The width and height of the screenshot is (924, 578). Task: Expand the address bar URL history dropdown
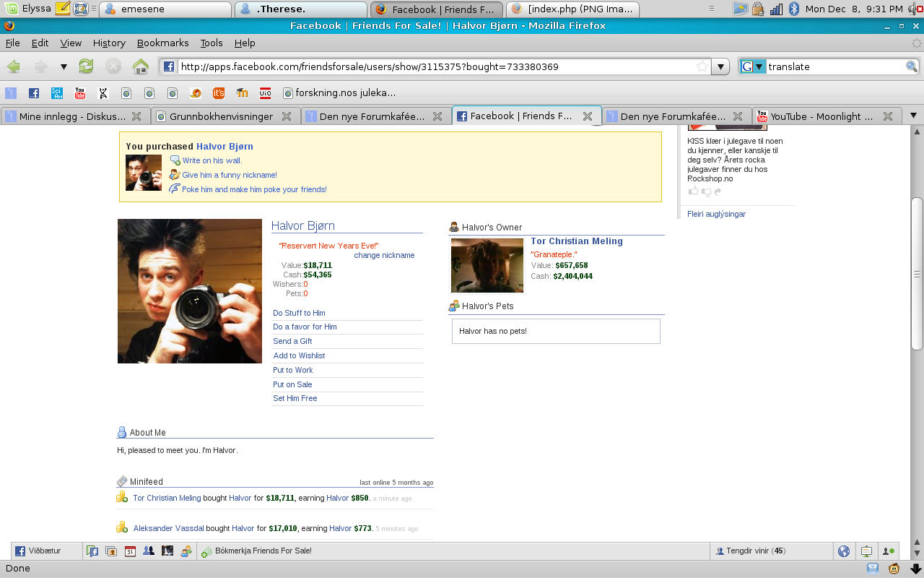pyautogui.click(x=720, y=66)
